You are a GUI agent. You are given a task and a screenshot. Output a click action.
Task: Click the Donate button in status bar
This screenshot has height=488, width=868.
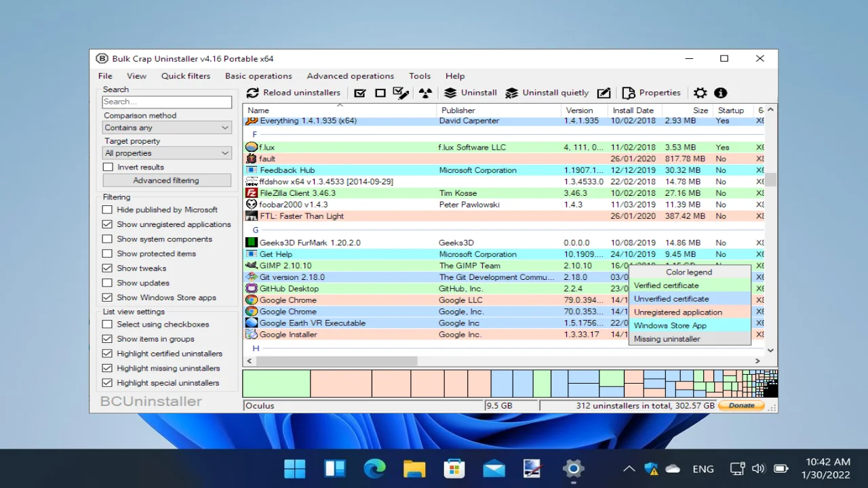coord(741,405)
